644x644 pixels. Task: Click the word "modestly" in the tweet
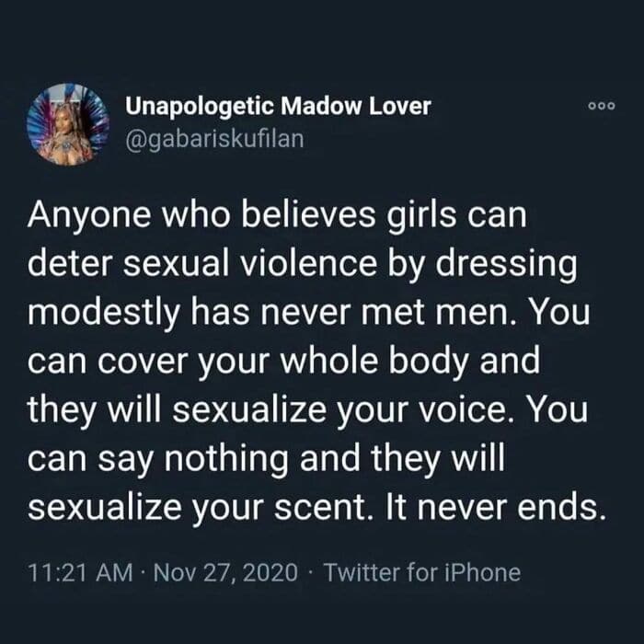tap(103, 314)
